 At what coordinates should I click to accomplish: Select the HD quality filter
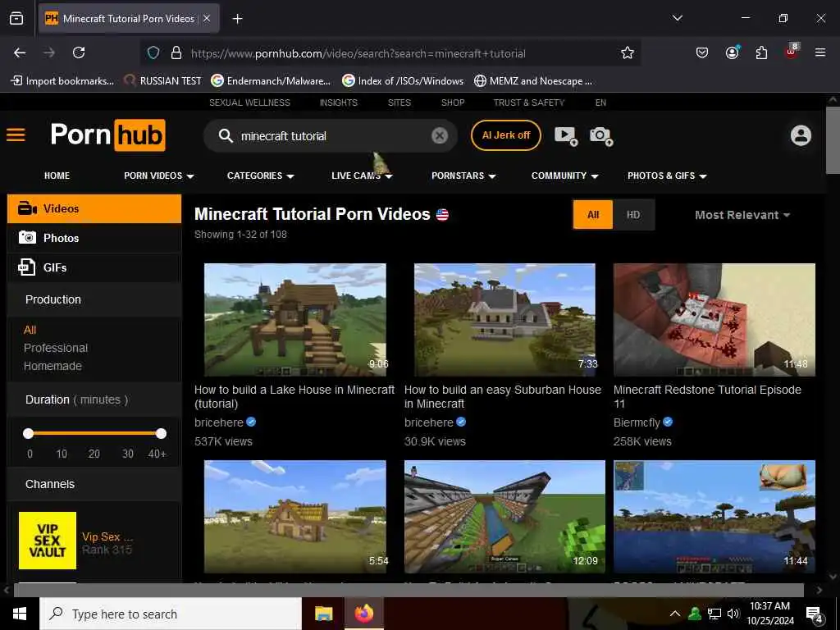pyautogui.click(x=633, y=215)
